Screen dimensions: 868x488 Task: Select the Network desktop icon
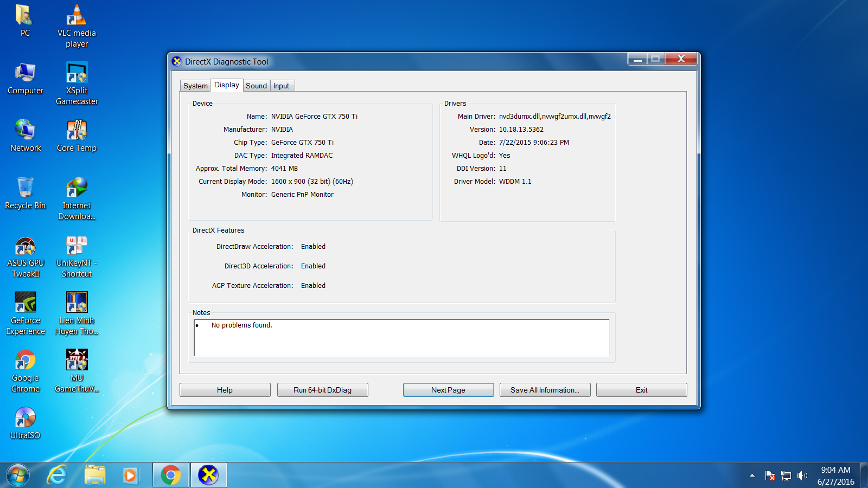click(25, 136)
